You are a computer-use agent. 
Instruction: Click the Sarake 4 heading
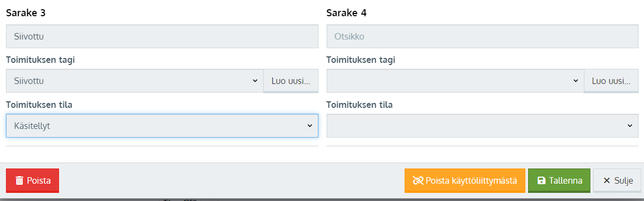[347, 13]
